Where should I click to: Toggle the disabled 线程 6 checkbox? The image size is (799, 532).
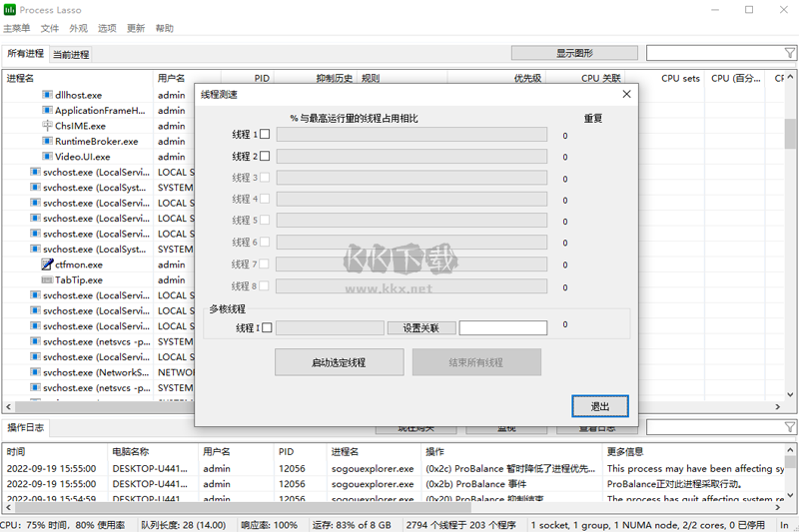pyautogui.click(x=265, y=242)
